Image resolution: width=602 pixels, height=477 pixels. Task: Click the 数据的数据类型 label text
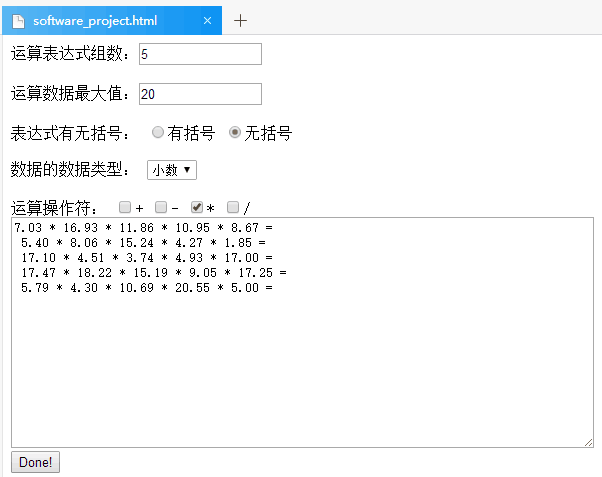70,169
